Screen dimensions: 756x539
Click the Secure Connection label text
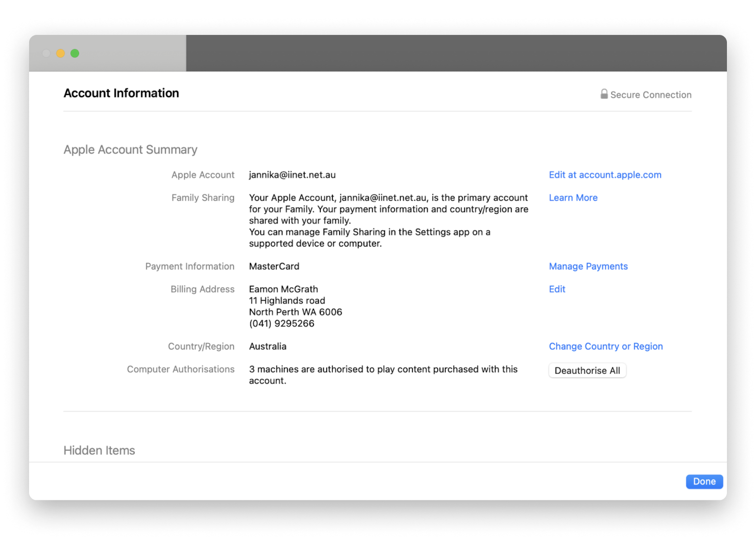(x=651, y=95)
